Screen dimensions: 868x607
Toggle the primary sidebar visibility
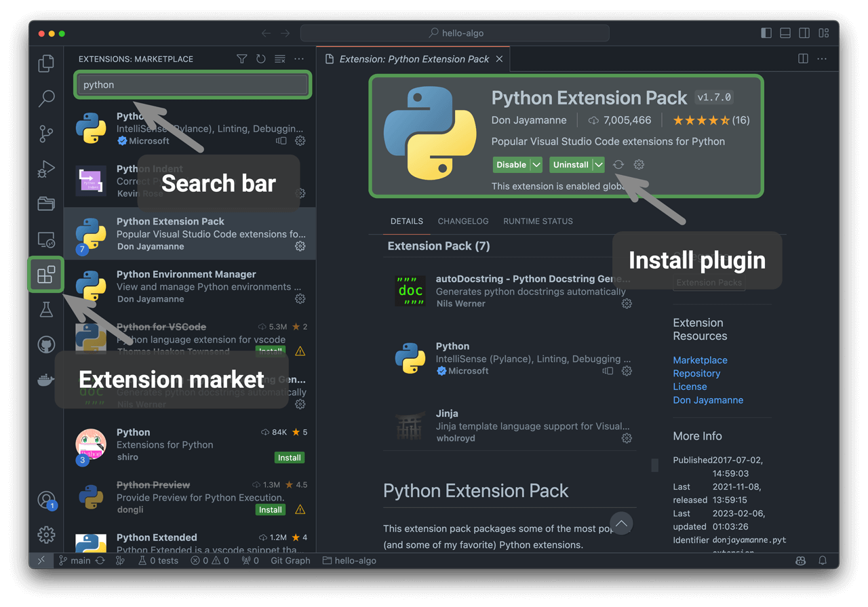tap(766, 33)
